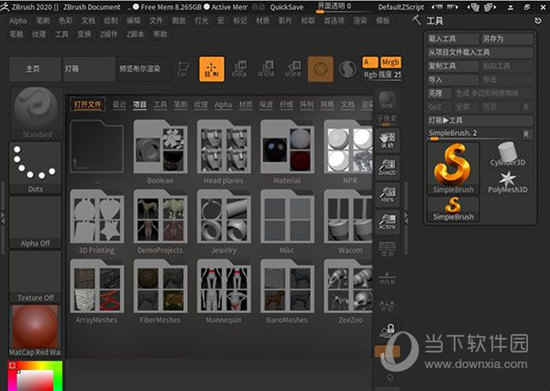Open the Texture Off selector

[35, 277]
